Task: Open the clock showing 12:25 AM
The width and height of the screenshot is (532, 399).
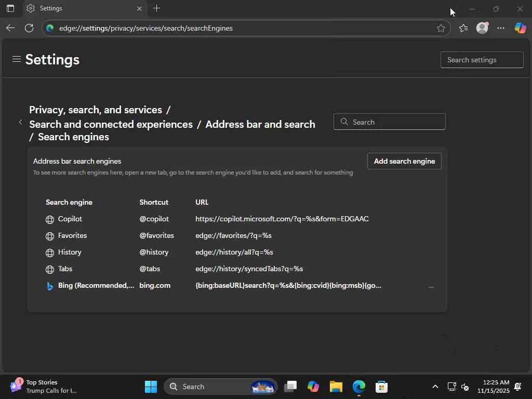Action: click(x=494, y=387)
